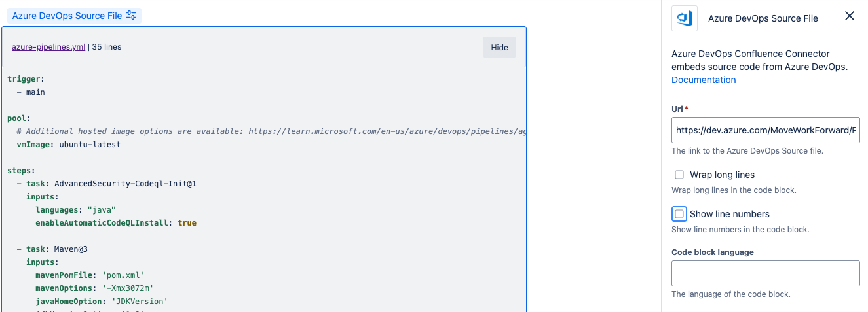
Task: Focus the Url input field
Action: coord(765,130)
